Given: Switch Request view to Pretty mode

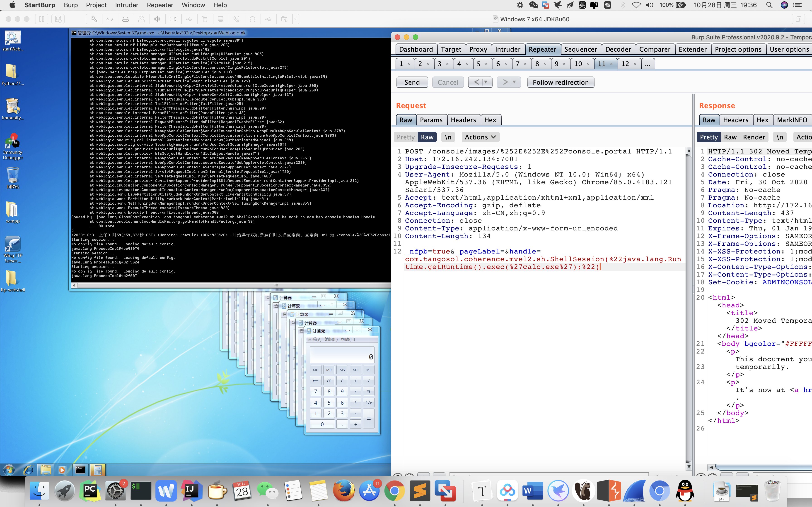Looking at the screenshot, I should [406, 137].
